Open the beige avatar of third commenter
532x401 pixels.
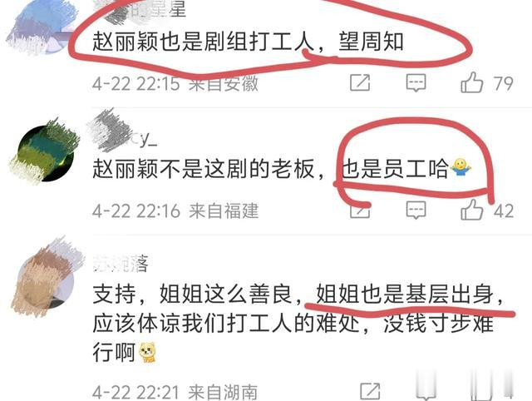coord(46,279)
